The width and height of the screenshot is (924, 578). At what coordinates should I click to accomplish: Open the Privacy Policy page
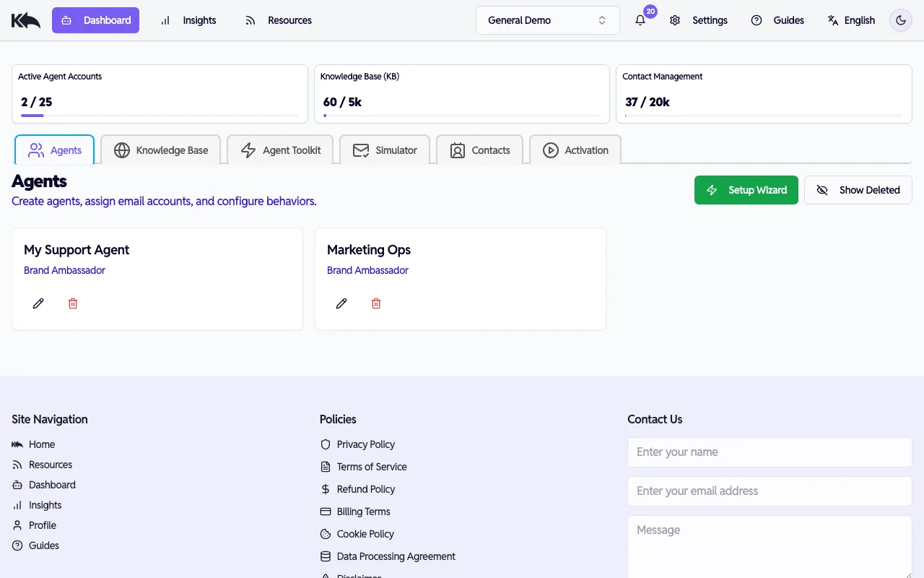tap(365, 444)
